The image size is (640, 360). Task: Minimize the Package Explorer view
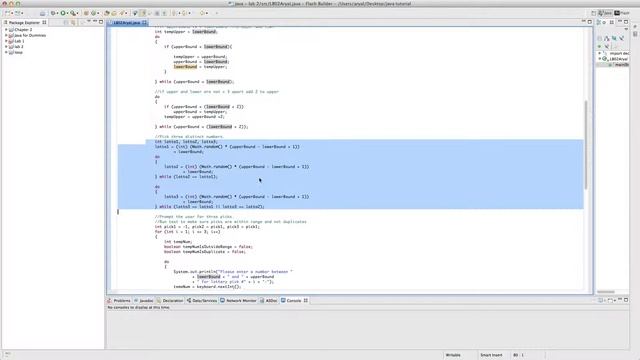(95, 21)
